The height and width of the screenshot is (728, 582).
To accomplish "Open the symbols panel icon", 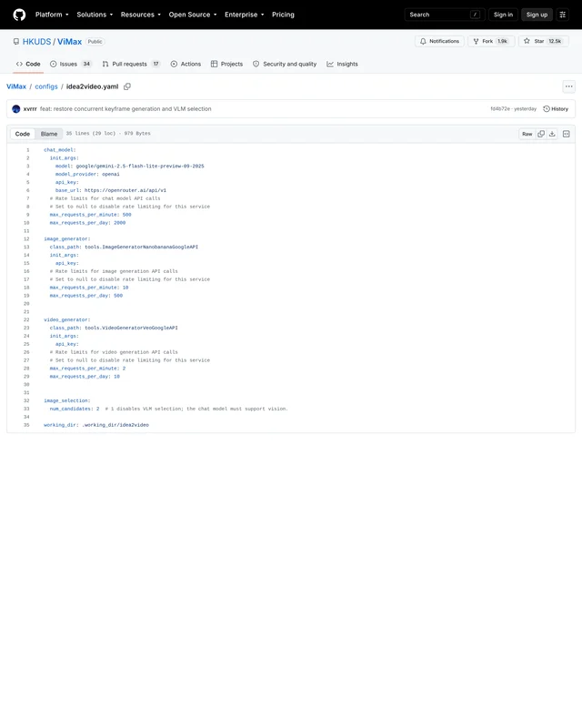I will [x=567, y=134].
